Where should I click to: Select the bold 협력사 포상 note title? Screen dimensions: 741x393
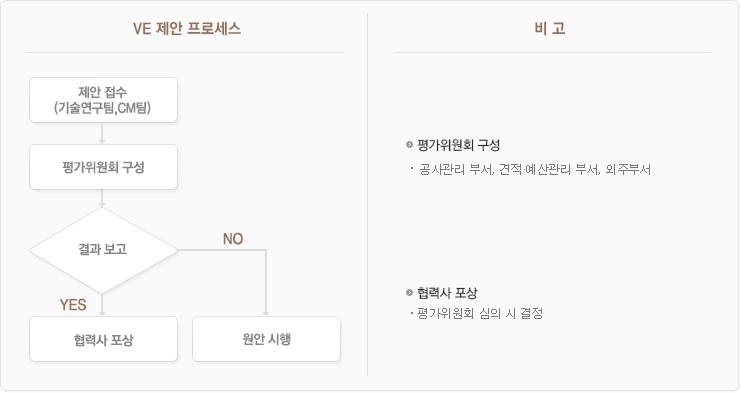coord(447,293)
